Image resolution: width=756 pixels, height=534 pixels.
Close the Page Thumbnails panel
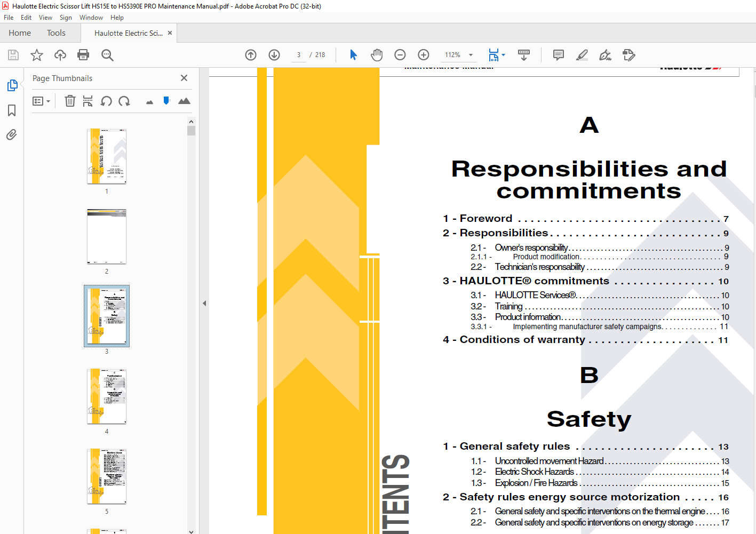(184, 78)
